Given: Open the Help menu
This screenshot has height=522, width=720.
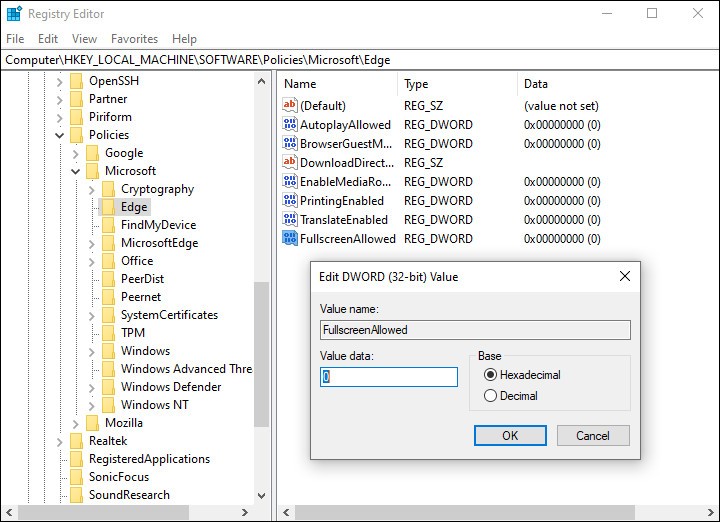Looking at the screenshot, I should point(185,39).
